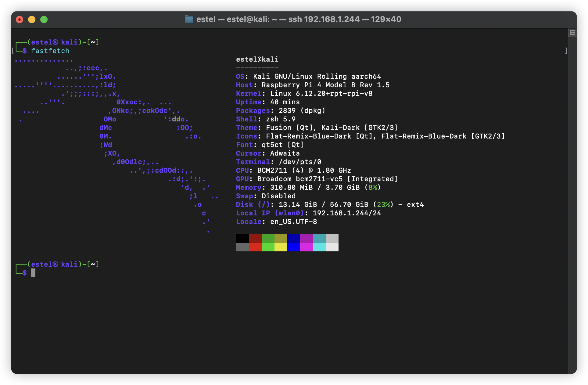Click the bright red color block
This screenshot has width=588, height=385.
[255, 247]
